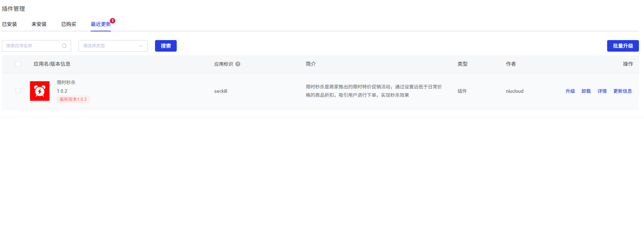The image size is (644, 234).
Task: Open 详情 for the 限时秒杀 plugin
Action: coord(602,91)
